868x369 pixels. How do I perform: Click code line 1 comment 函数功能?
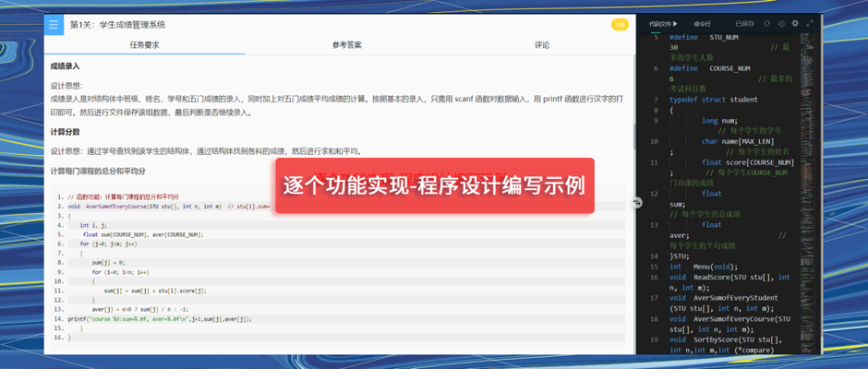[123, 196]
